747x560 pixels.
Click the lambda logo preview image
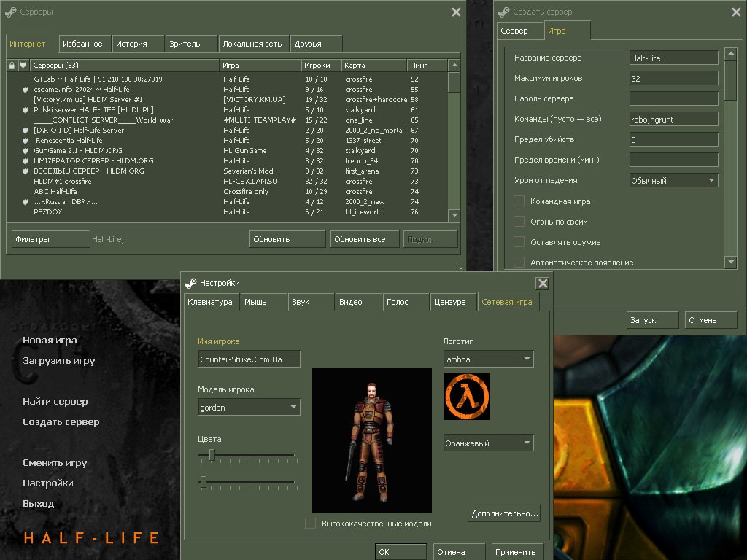point(467,396)
